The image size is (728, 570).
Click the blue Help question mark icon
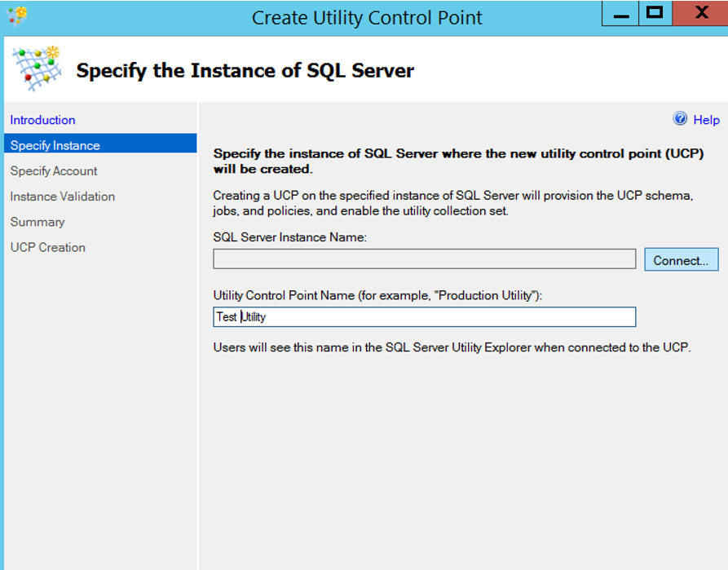(x=680, y=119)
